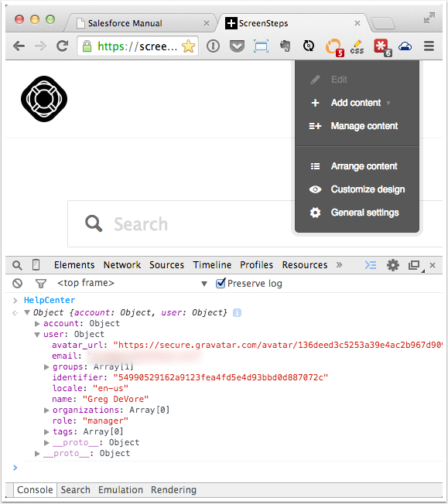Screen dimensions: 448x504
Task: Expand the Add content submenu arrow
Action: [388, 103]
